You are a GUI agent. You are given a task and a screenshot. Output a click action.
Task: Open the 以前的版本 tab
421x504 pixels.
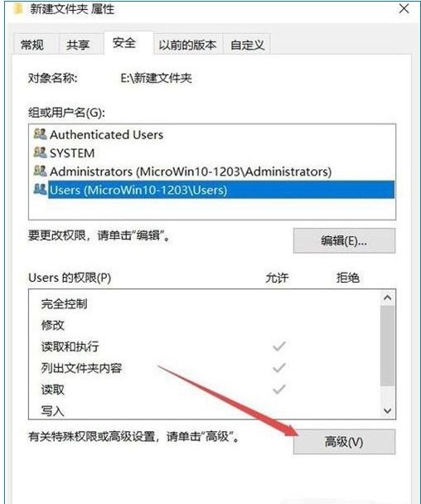[187, 45]
